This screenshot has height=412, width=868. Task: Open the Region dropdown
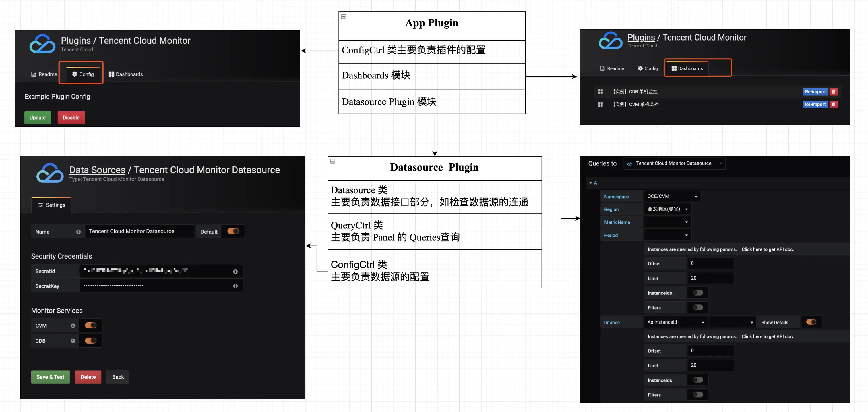coord(668,209)
